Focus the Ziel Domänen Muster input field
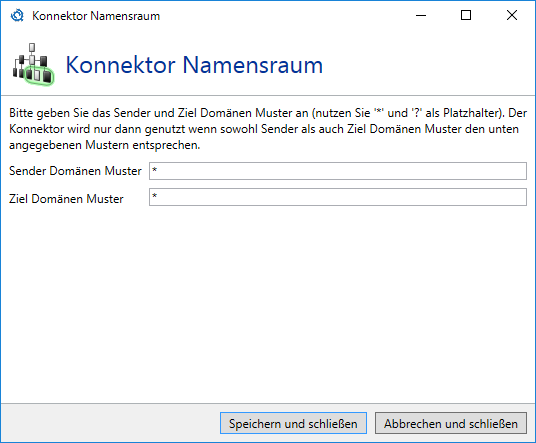The image size is (536, 443). point(338,197)
